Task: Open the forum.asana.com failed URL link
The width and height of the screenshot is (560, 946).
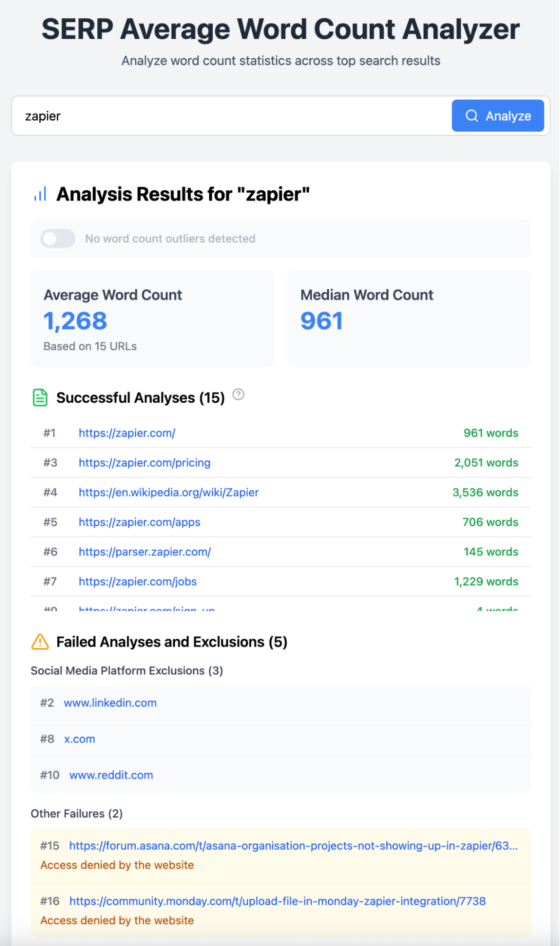Action: coord(293,846)
